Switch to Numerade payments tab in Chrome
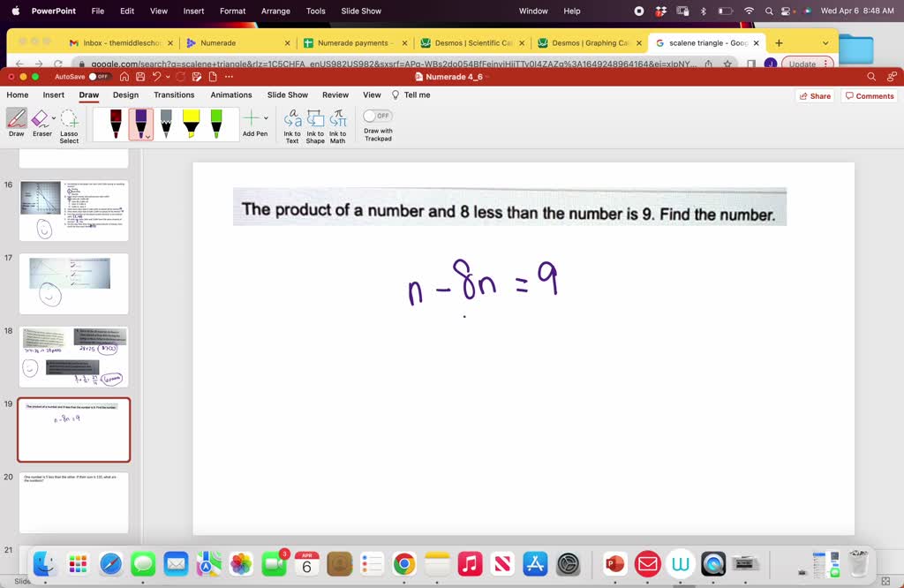 pos(355,42)
